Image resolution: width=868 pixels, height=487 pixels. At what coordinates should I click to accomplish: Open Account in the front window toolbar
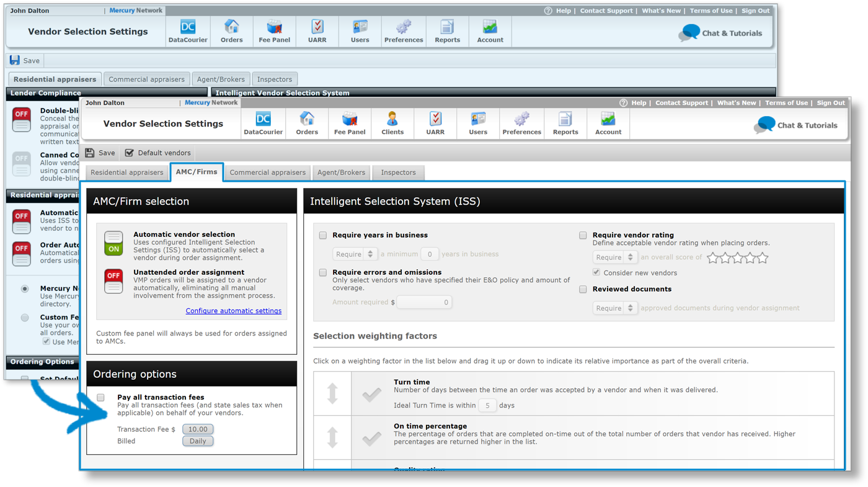[x=608, y=123]
